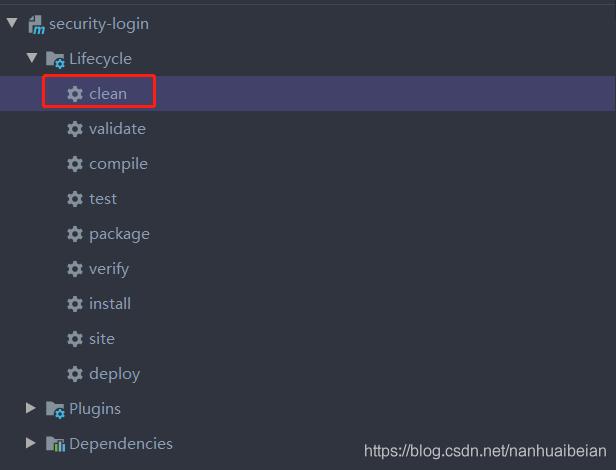Select the site lifecycle phase
The image size is (616, 470).
[x=102, y=339]
